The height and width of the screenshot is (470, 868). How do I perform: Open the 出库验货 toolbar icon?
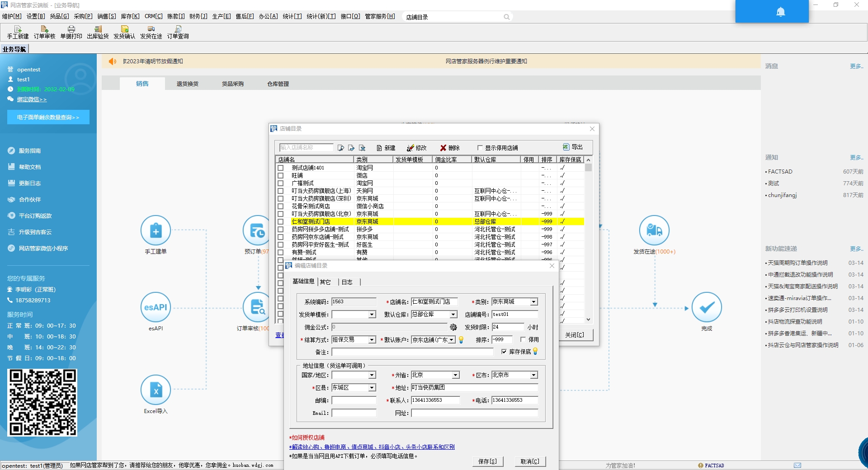98,32
